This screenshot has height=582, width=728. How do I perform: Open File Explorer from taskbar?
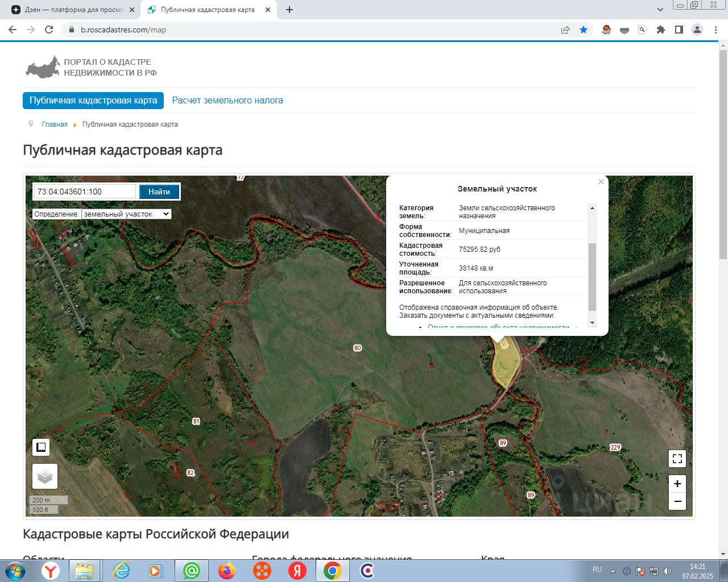coord(84,571)
